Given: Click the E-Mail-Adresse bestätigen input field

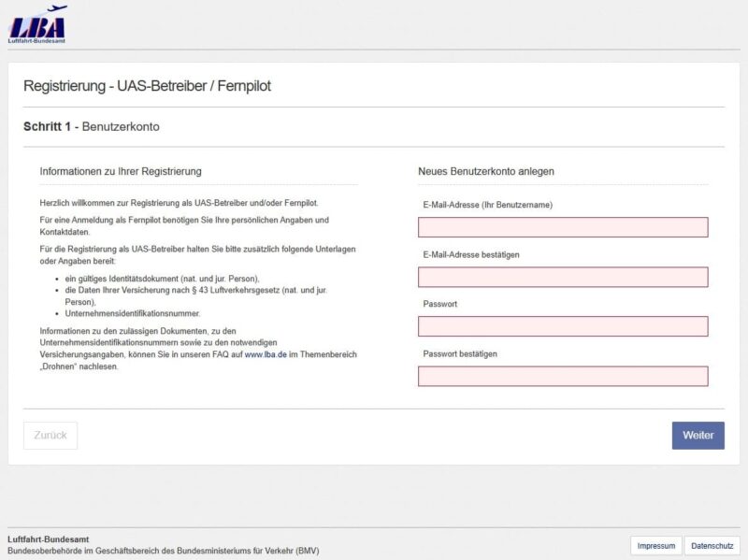Looking at the screenshot, I should point(563,277).
